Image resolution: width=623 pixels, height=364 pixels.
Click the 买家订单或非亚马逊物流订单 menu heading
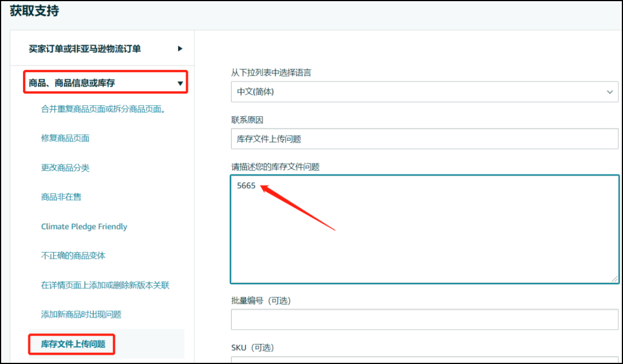(85, 49)
